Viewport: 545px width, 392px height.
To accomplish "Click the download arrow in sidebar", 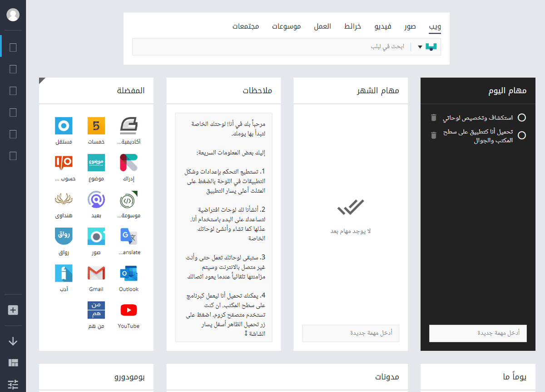I will click(x=13, y=341).
